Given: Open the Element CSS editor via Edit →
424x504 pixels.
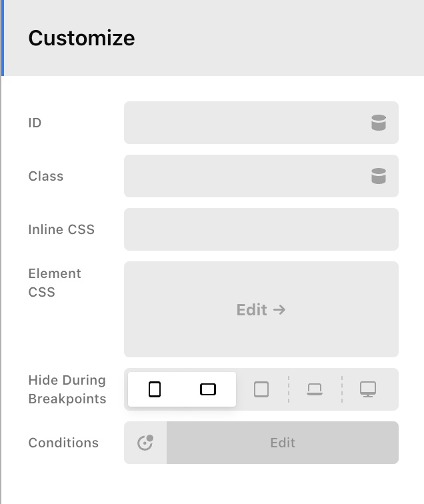Looking at the screenshot, I should [261, 309].
